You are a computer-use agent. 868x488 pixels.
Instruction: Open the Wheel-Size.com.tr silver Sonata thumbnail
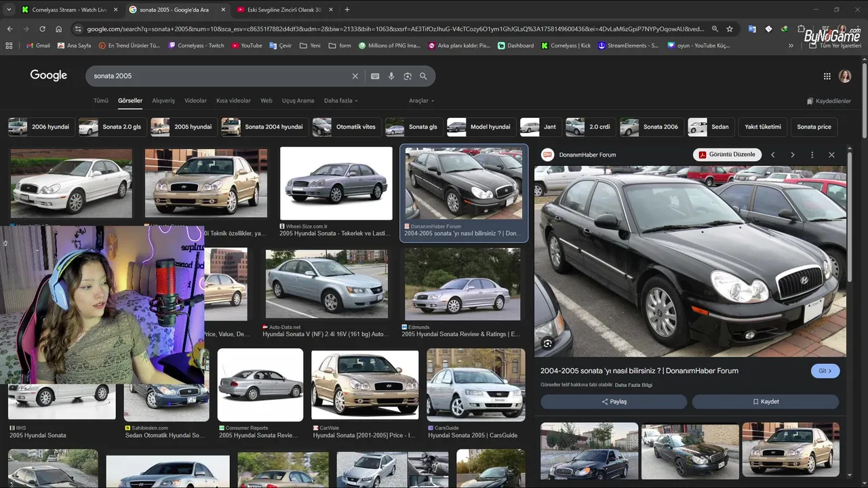click(336, 184)
